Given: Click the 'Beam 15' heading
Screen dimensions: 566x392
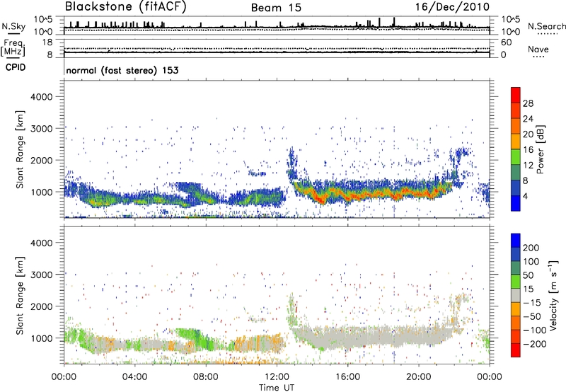Looking at the screenshot, I should point(276,8).
